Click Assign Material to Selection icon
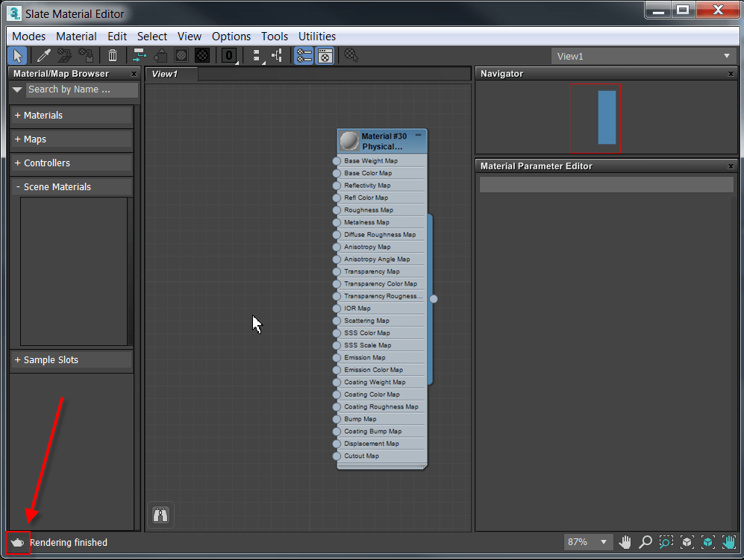Screen dimensions: 744x560 click(87, 56)
